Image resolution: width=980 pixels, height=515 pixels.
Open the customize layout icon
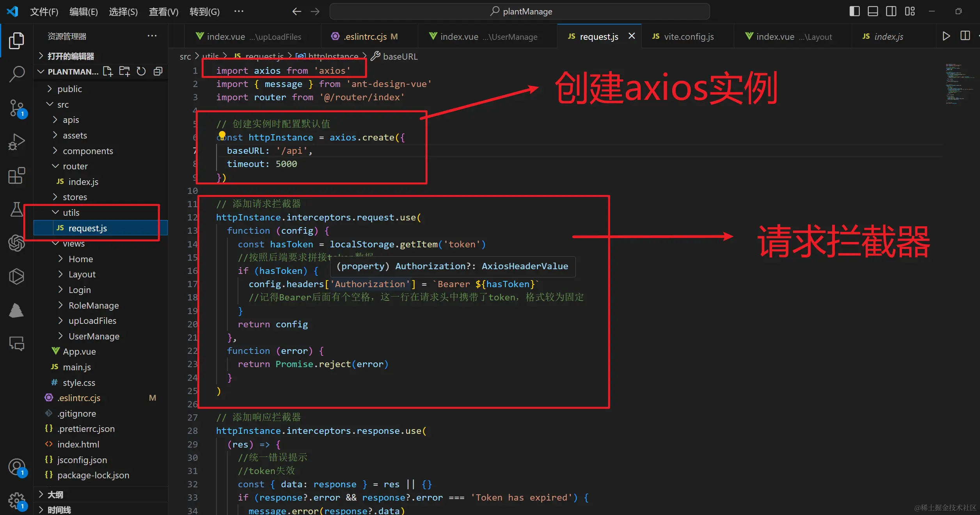click(910, 11)
